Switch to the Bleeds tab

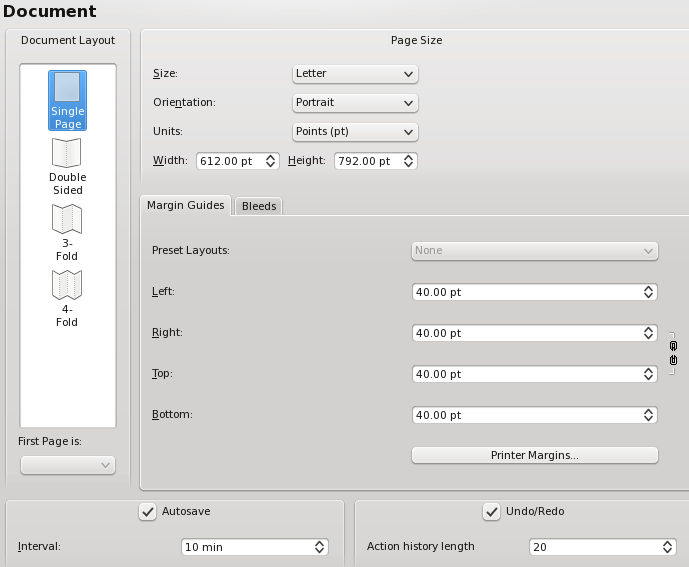pyautogui.click(x=259, y=206)
